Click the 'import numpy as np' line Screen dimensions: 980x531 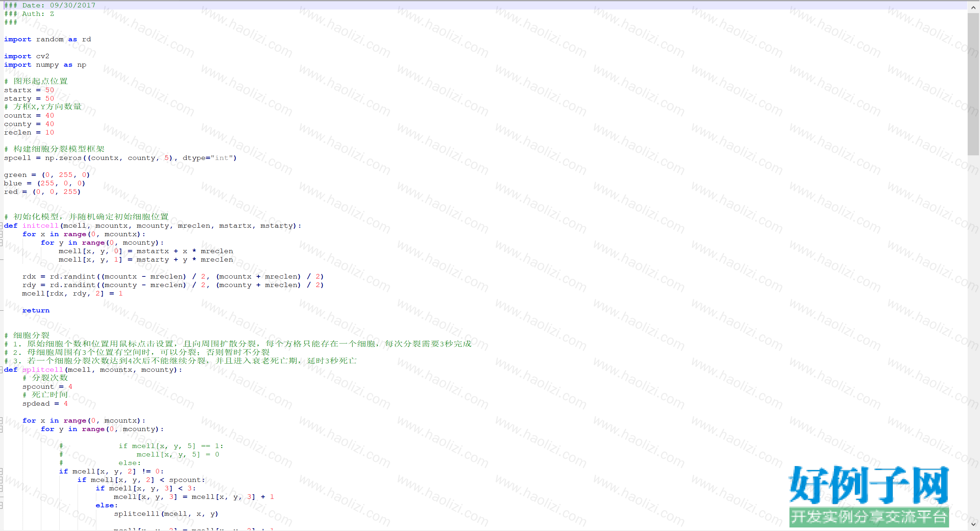[x=45, y=65]
